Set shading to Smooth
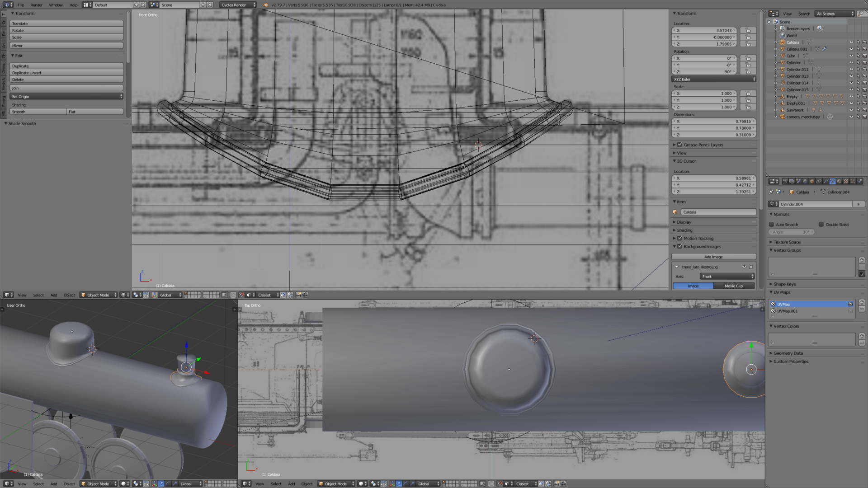This screenshot has height=488, width=868. [x=38, y=112]
